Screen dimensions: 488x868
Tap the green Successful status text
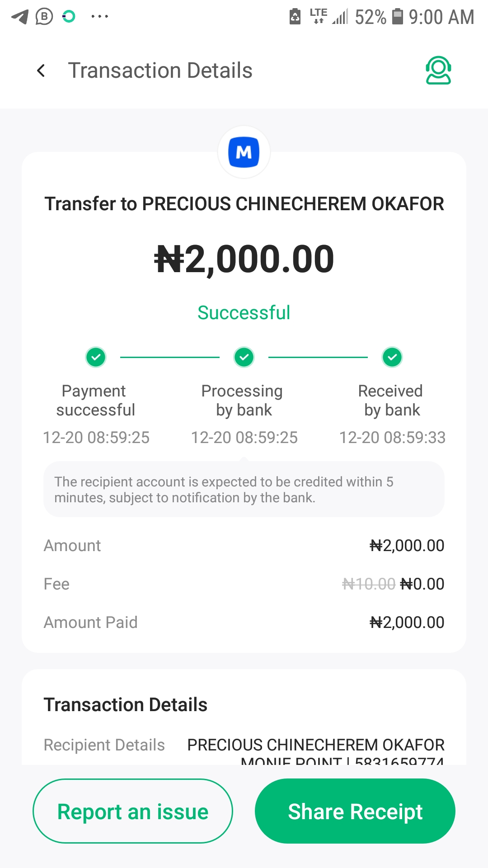[x=244, y=313]
